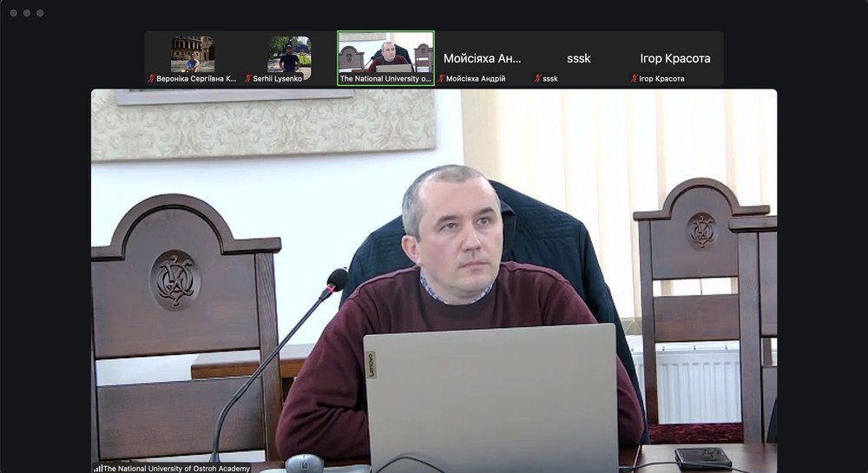Click the muted mic icon for sssk
The width and height of the screenshot is (868, 473).
[x=538, y=79]
